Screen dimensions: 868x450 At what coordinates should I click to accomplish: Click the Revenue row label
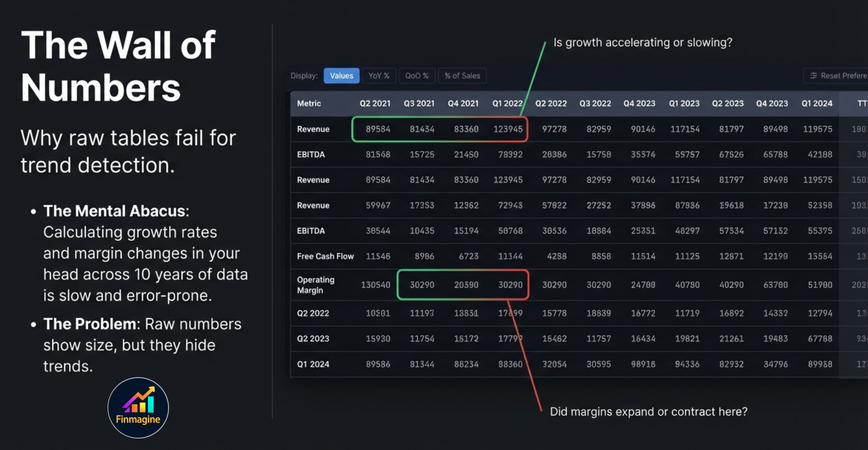tap(313, 129)
